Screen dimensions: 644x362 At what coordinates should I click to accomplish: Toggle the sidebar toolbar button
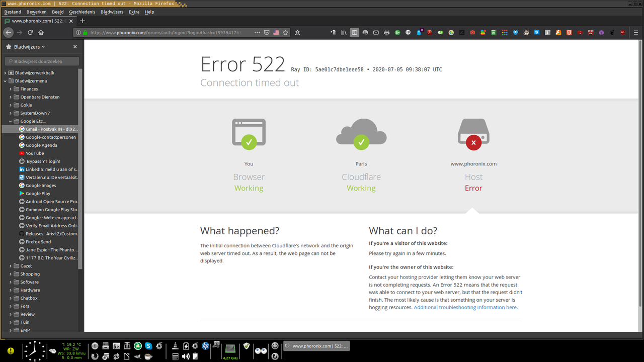click(354, 32)
